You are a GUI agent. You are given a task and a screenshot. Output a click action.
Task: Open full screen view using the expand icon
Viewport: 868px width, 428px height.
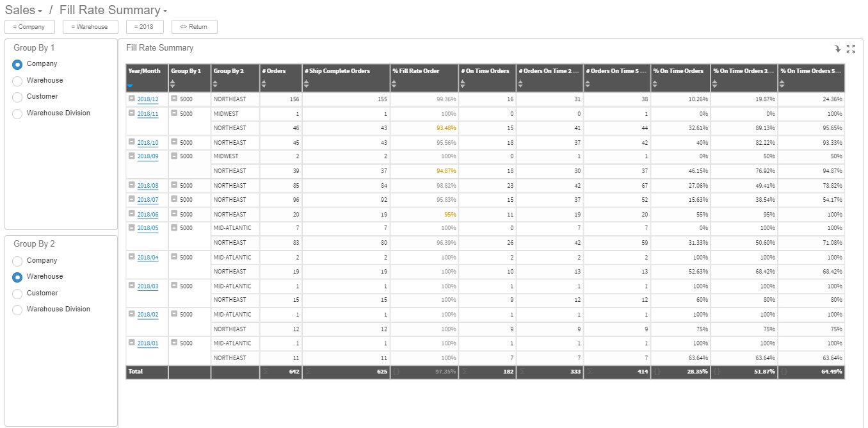click(852, 47)
